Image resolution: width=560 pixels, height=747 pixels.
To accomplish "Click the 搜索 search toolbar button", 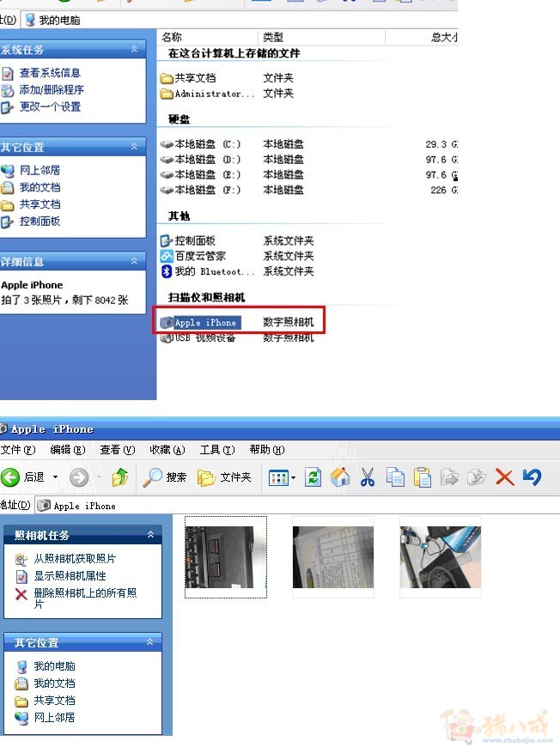I will [x=164, y=477].
